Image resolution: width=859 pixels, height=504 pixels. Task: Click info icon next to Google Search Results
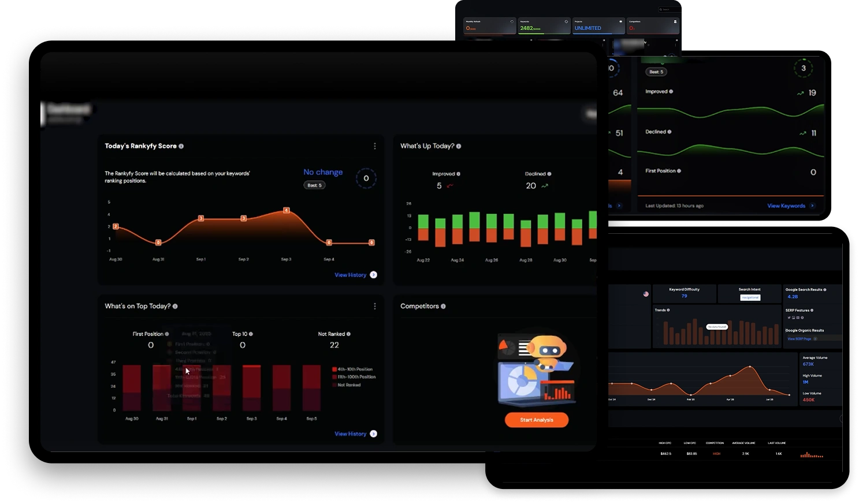824,290
